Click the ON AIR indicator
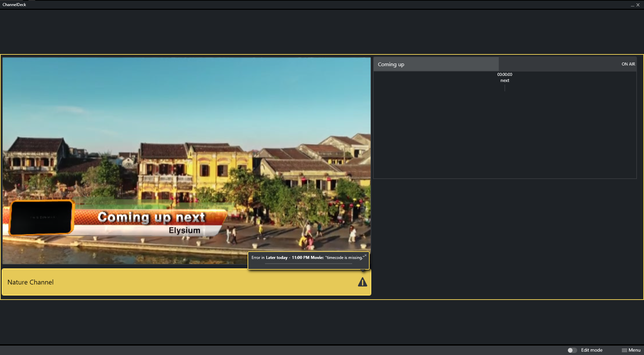 pyautogui.click(x=628, y=64)
